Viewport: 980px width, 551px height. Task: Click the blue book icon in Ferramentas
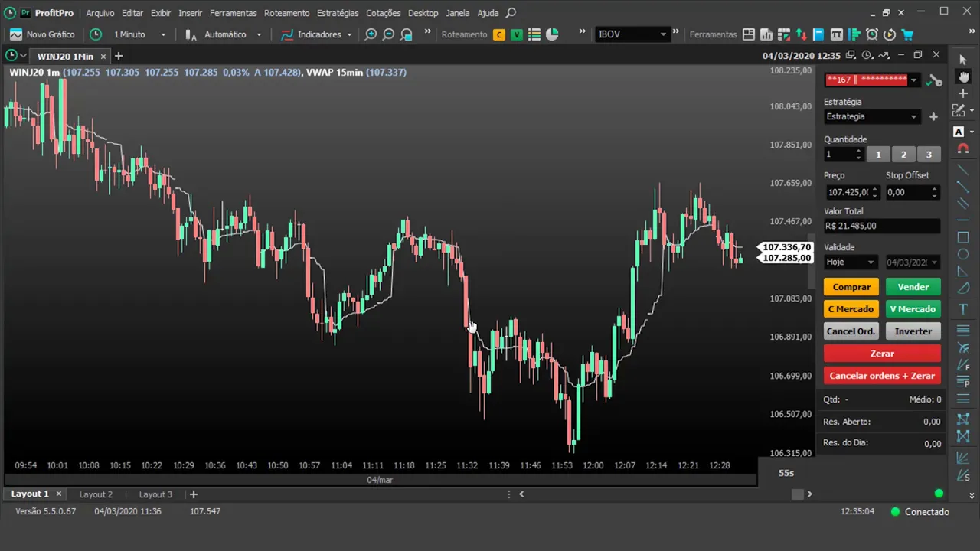818,34
